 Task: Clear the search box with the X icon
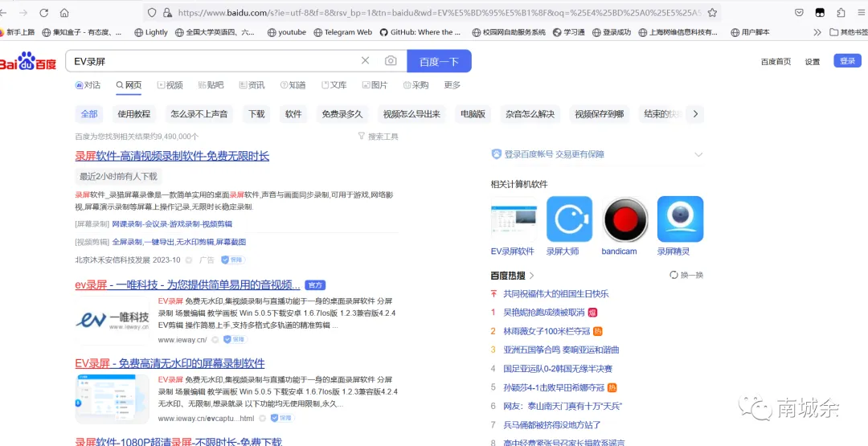point(366,61)
